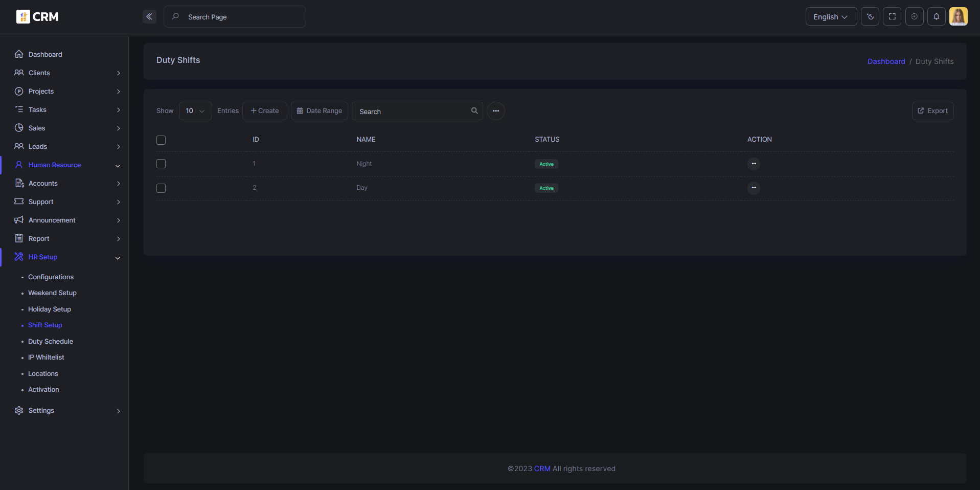This screenshot has height=490, width=980.
Task: Click the NAME column header
Action: coord(366,139)
